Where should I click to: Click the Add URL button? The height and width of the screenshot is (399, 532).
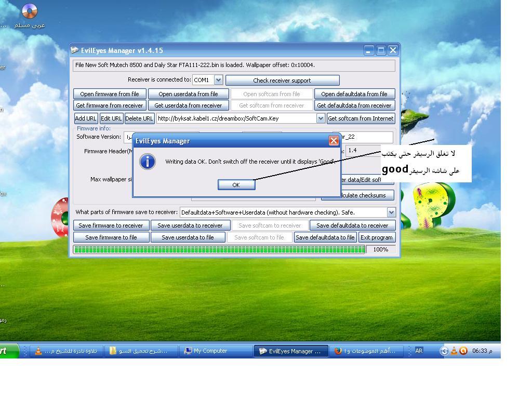point(86,118)
